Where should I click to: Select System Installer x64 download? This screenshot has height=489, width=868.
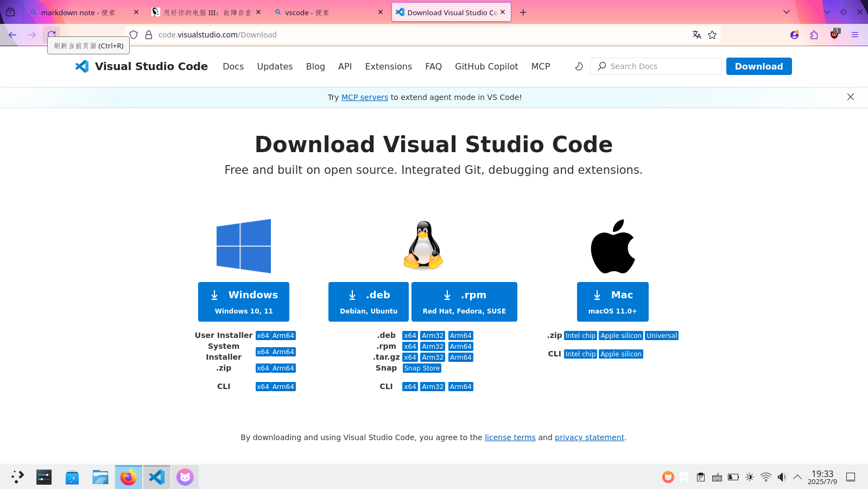pos(263,352)
